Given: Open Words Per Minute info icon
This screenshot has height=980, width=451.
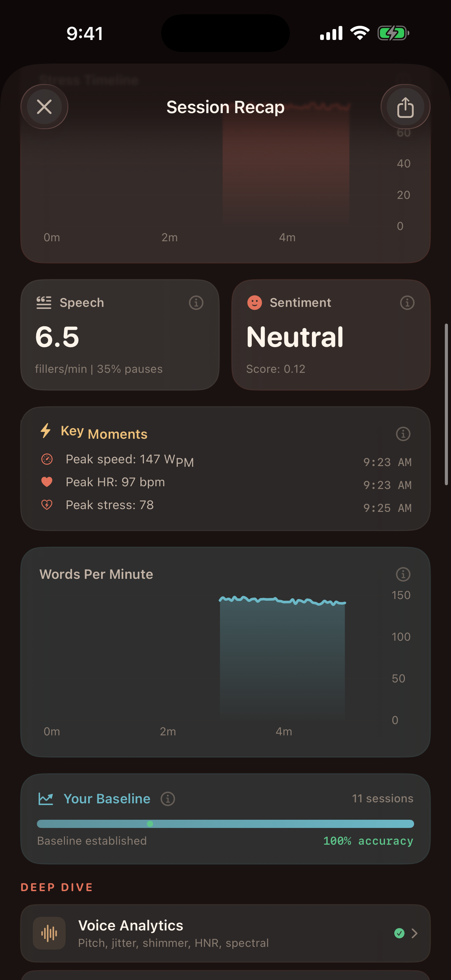Looking at the screenshot, I should point(403,574).
